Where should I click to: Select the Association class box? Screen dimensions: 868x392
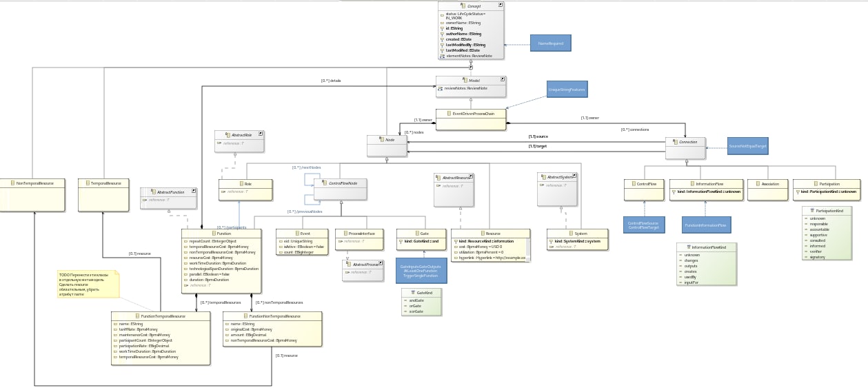pyautogui.click(x=767, y=189)
